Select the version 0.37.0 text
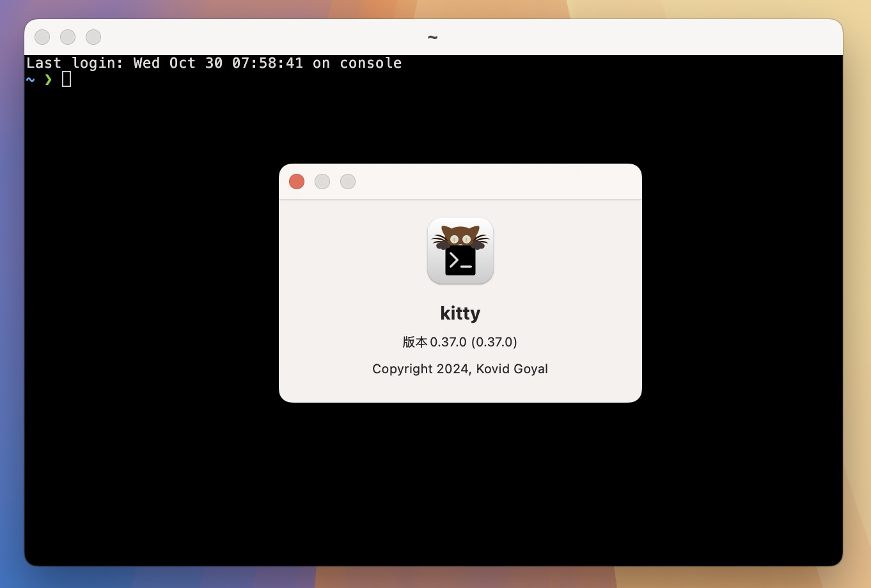871x588 pixels. point(460,342)
